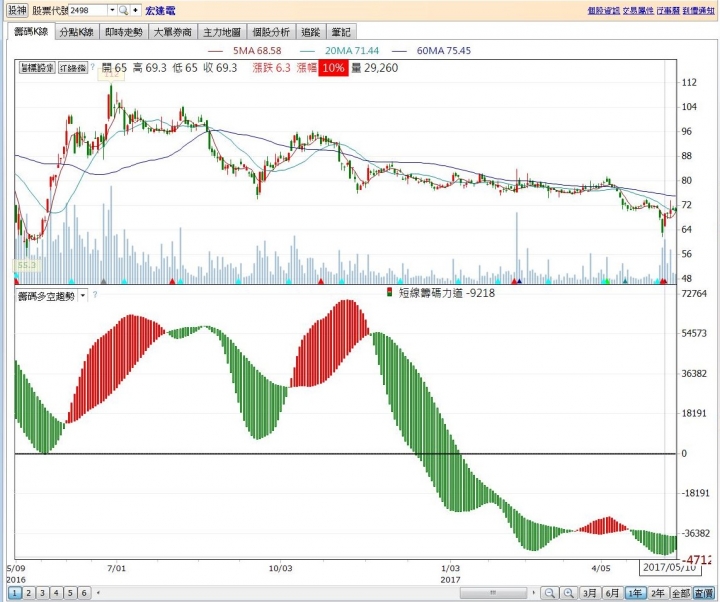Select page 2 button at bottom left

(28, 593)
